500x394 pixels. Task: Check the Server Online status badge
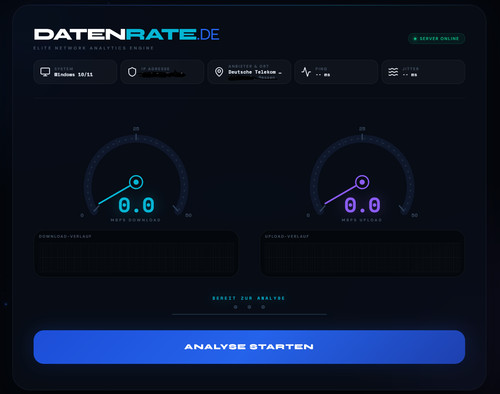(436, 38)
